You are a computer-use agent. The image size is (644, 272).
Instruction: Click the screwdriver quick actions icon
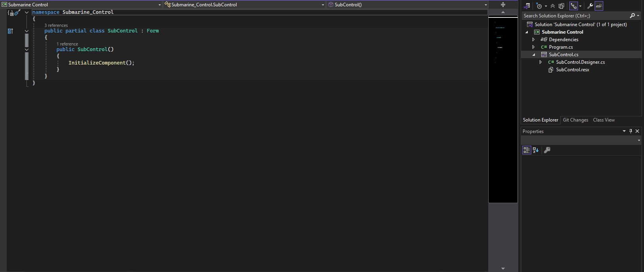[17, 12]
